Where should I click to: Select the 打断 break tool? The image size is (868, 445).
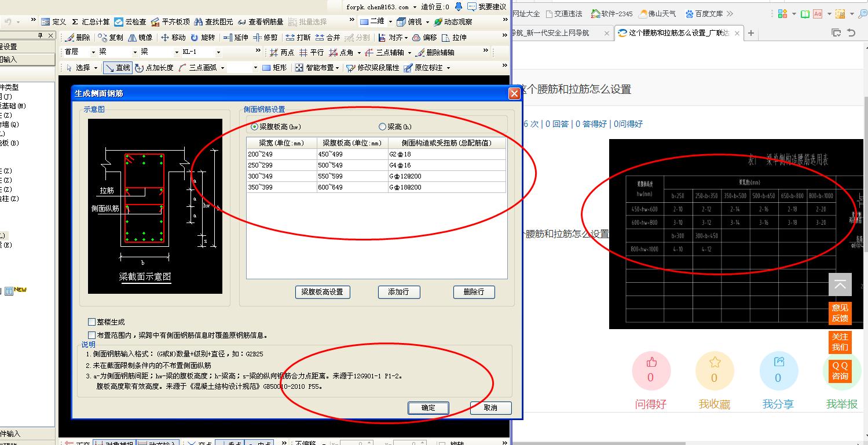tap(298, 38)
